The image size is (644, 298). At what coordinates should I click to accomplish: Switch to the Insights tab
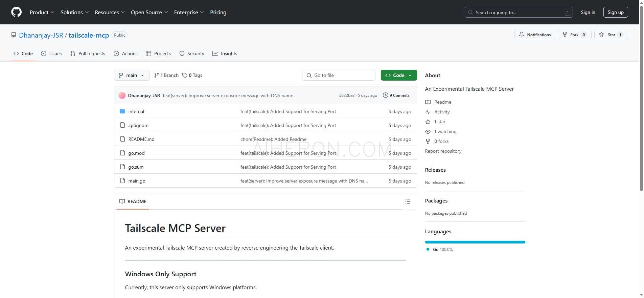(225, 54)
